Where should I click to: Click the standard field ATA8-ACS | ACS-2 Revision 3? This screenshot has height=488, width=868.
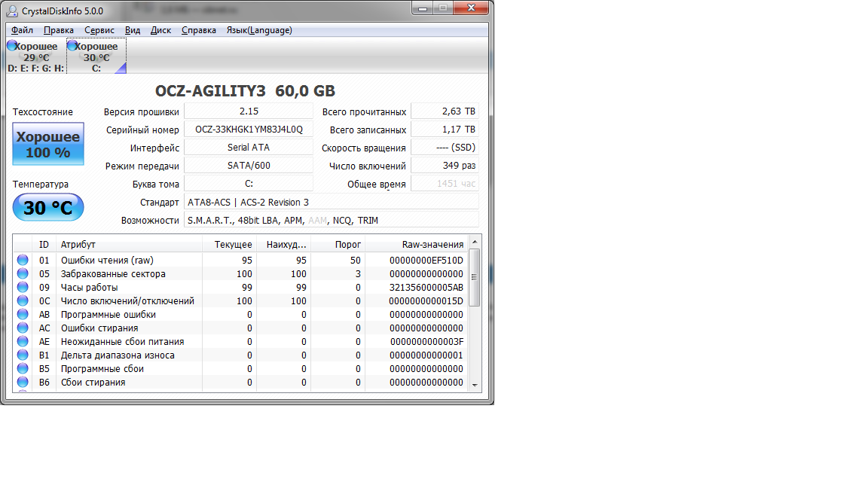tap(332, 202)
